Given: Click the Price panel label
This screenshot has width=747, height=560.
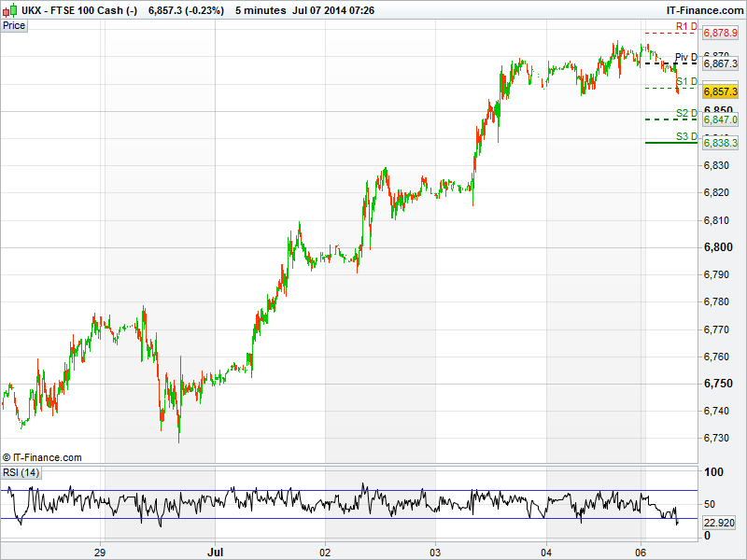Looking at the screenshot, I should (x=14, y=25).
